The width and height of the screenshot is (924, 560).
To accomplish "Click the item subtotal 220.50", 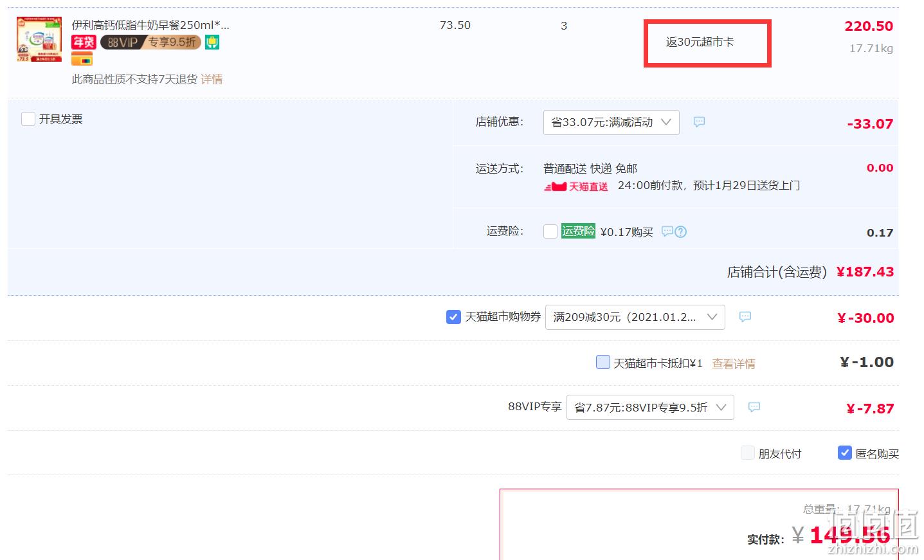I will (x=869, y=26).
